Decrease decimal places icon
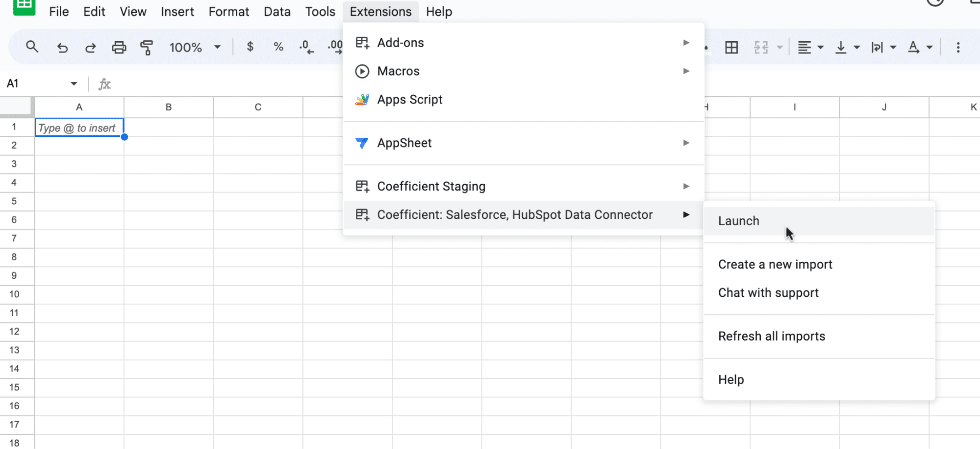The image size is (980, 449). click(x=306, y=48)
